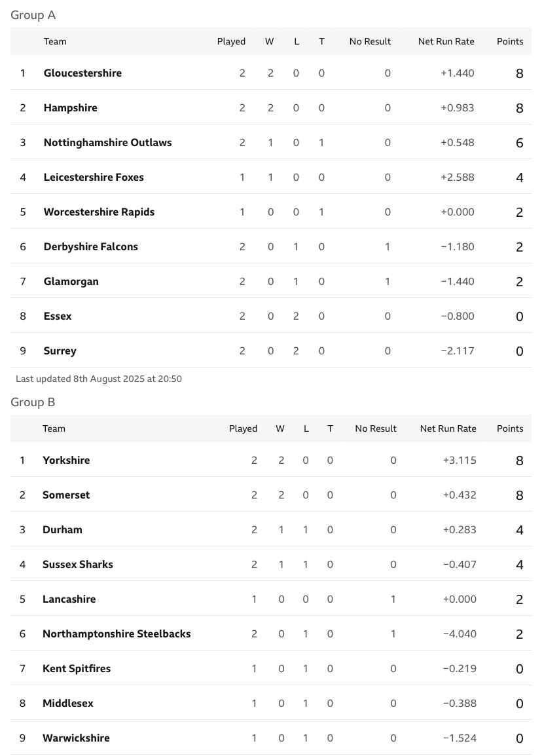Select Nottinghamshire Outlaws in Group A
The image size is (542, 756).
[x=107, y=142]
